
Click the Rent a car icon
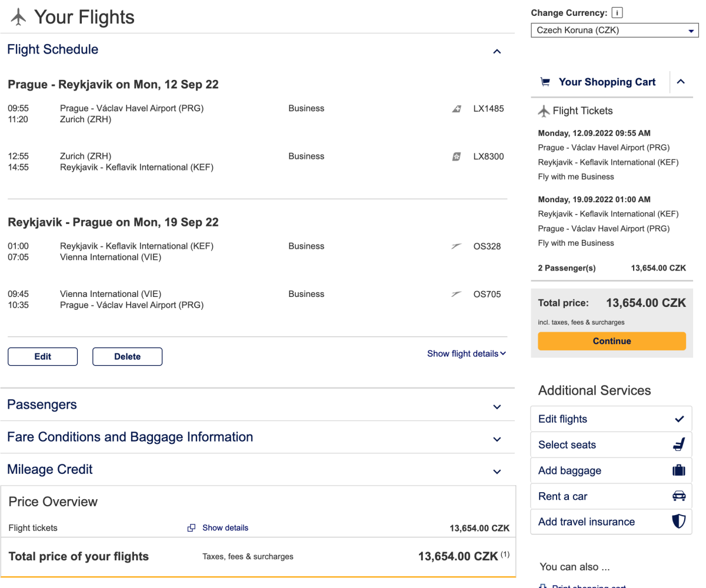(x=679, y=496)
